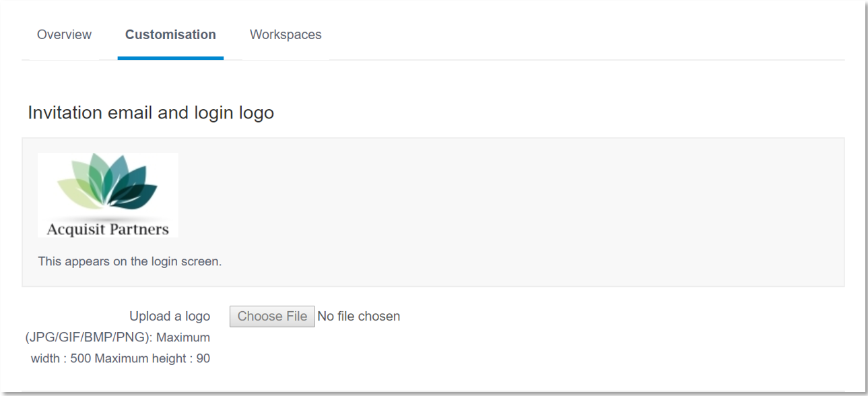Click the 'Upload a logo' label
Image resolution: width=868 pixels, height=396 pixels.
[x=170, y=317]
